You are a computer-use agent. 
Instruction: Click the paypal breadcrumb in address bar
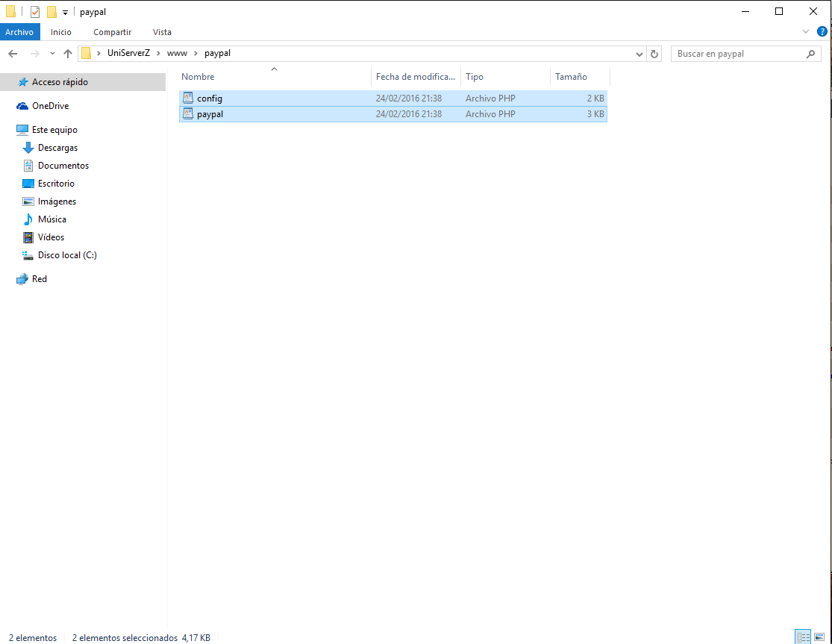pyautogui.click(x=218, y=53)
